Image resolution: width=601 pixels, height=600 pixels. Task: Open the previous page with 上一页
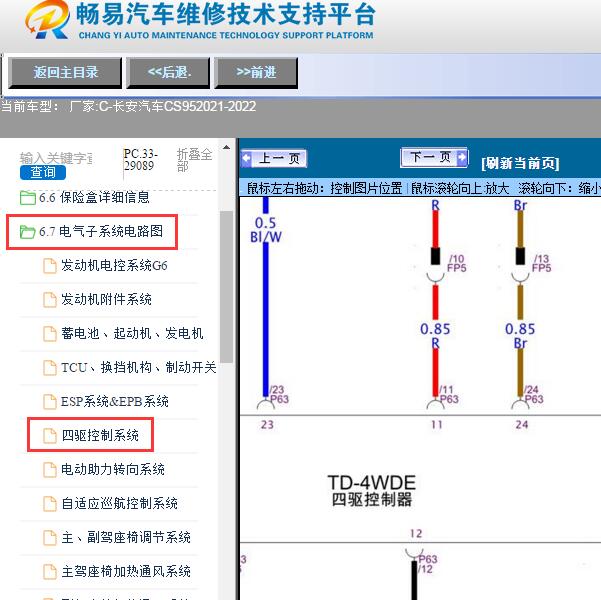click(274, 158)
